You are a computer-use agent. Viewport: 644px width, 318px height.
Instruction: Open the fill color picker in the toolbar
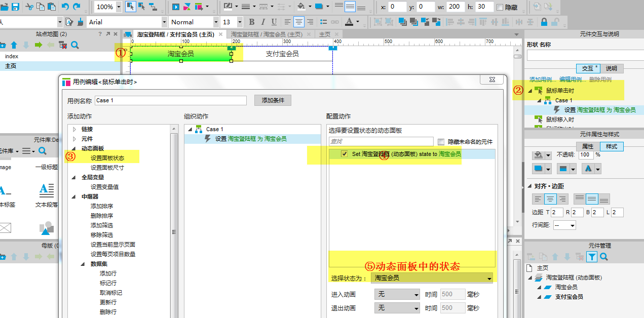point(303,7)
